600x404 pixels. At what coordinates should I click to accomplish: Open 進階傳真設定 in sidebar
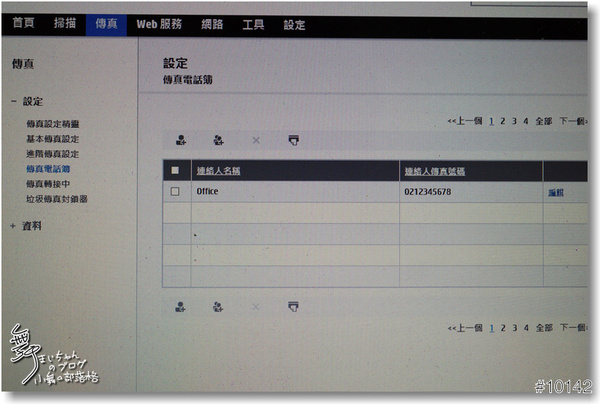(x=52, y=154)
